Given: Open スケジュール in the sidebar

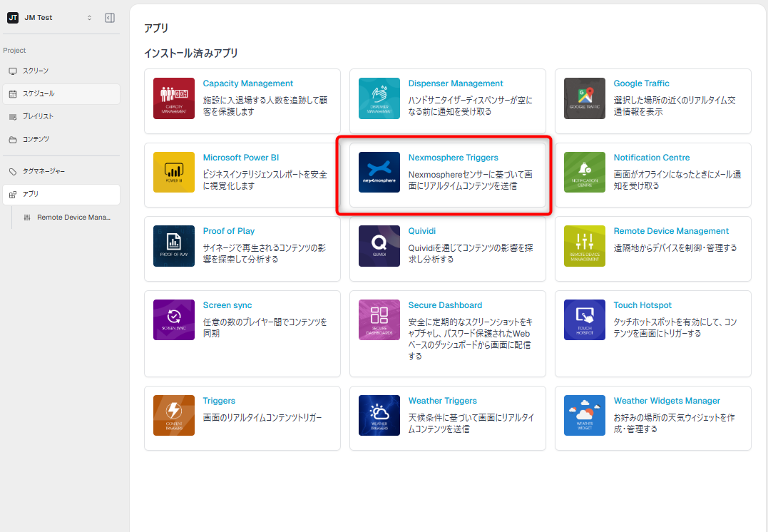Looking at the screenshot, I should coord(61,94).
